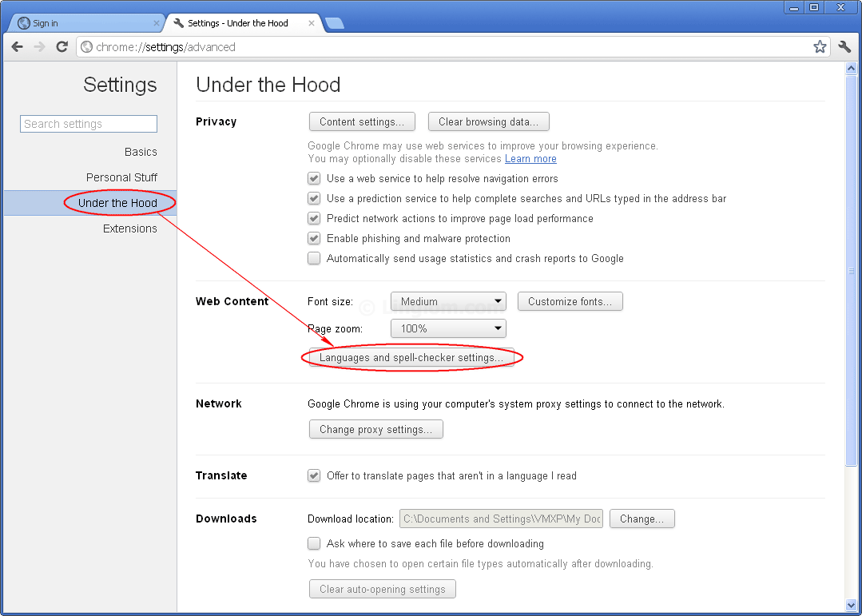Image resolution: width=862 pixels, height=616 pixels.
Task: Open a new tab button
Action: pyautogui.click(x=335, y=23)
